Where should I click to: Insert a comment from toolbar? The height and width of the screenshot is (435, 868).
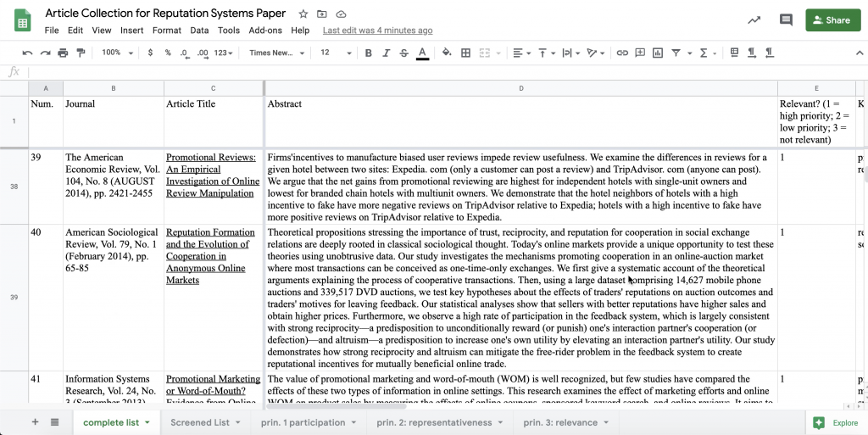[640, 53]
